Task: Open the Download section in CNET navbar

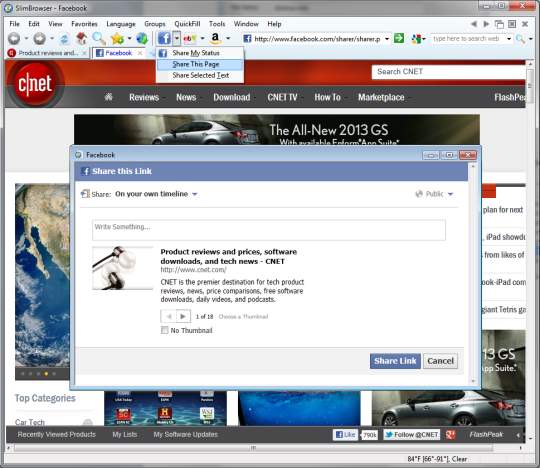Action: click(x=232, y=97)
